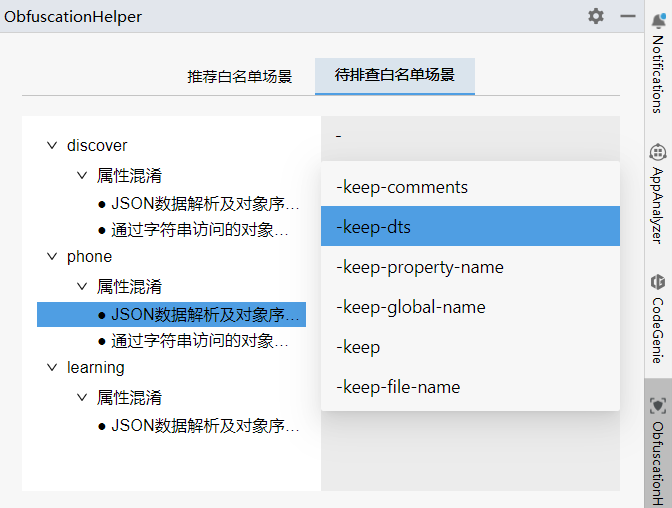Collapse the discover tree node
This screenshot has width=672, height=508.
(52, 146)
